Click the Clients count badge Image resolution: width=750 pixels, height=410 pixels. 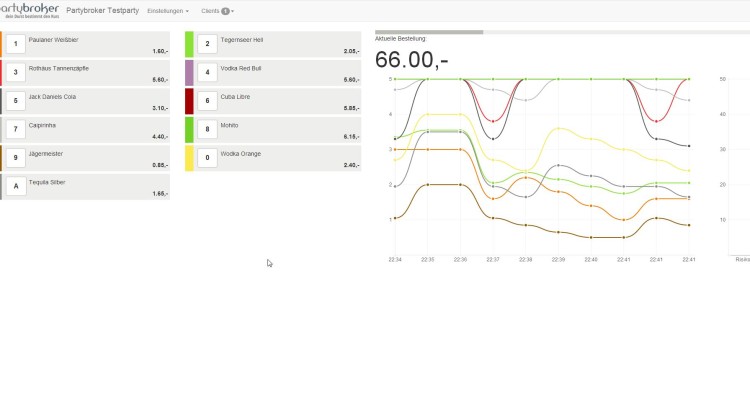point(225,11)
